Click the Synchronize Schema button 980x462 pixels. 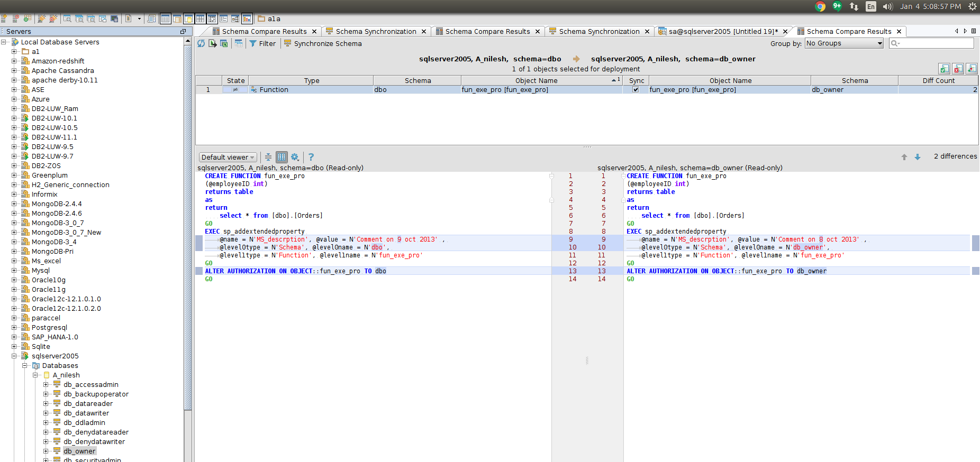[x=323, y=43]
